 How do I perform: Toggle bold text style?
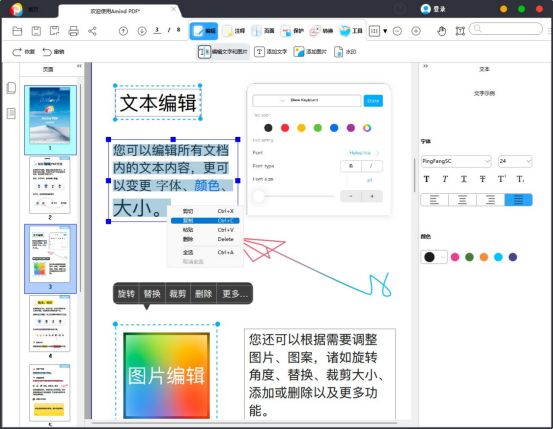point(426,179)
